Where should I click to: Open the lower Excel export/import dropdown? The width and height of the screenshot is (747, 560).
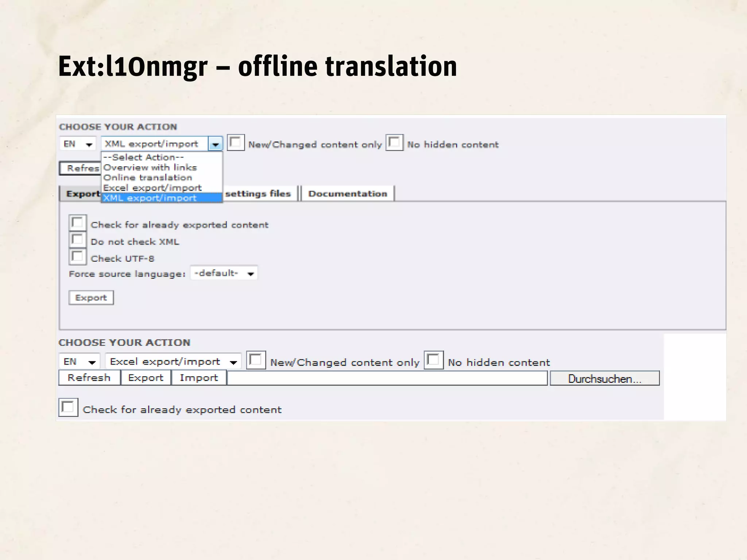click(173, 362)
